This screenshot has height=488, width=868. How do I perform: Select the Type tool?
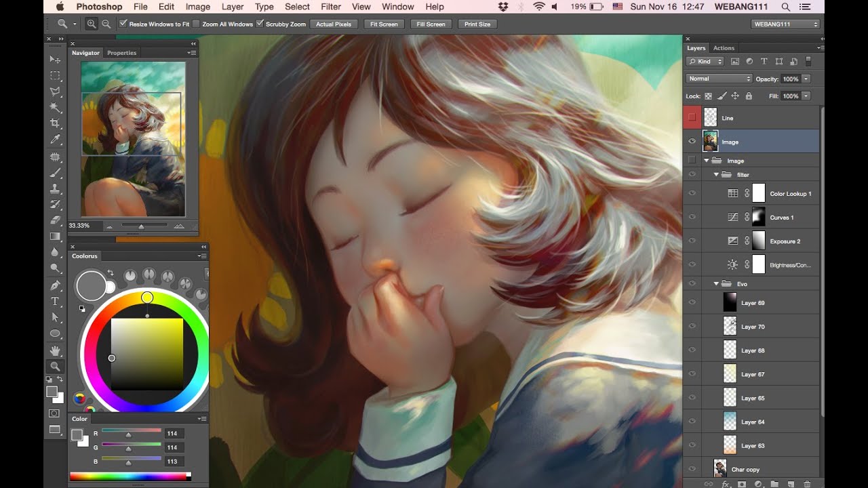pos(55,301)
